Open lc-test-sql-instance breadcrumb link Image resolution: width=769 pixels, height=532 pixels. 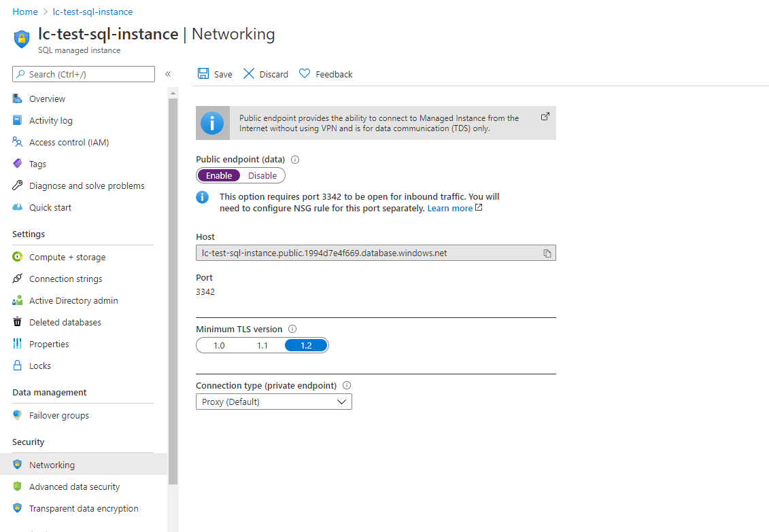click(92, 12)
